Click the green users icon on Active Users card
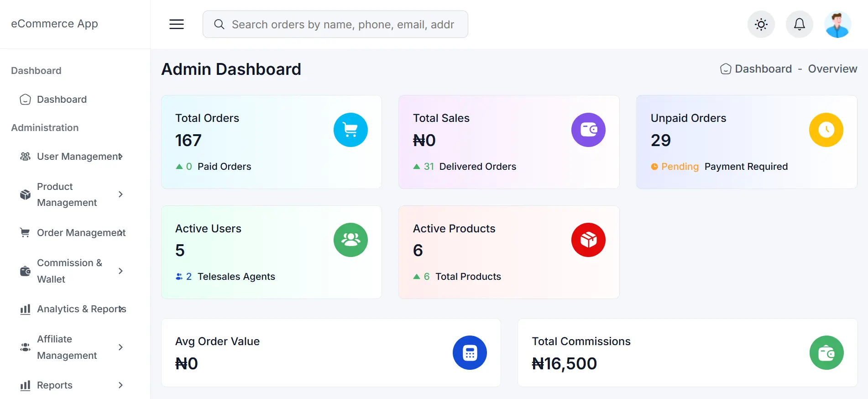The image size is (868, 399). pyautogui.click(x=350, y=240)
